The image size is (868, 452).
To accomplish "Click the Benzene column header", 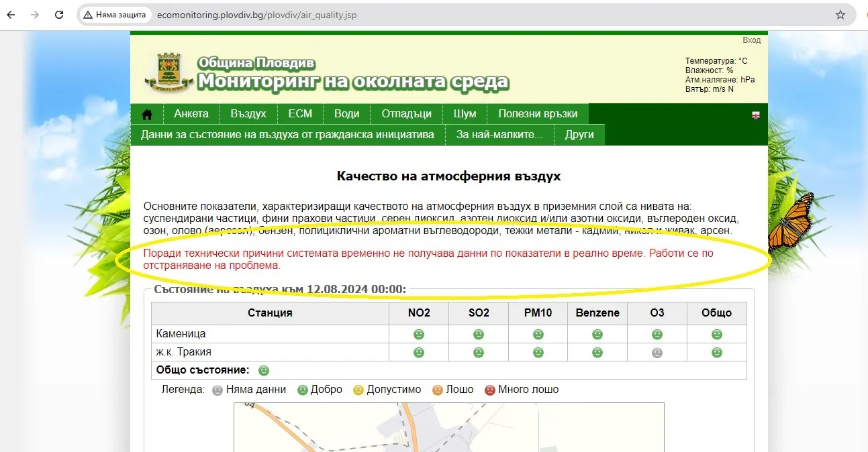I will click(597, 313).
